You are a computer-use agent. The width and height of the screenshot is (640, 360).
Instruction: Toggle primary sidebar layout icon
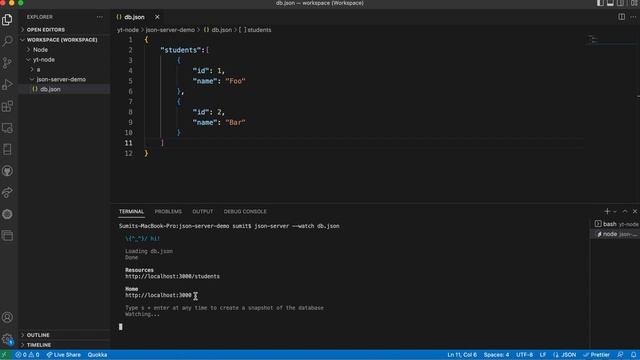(600, 3)
